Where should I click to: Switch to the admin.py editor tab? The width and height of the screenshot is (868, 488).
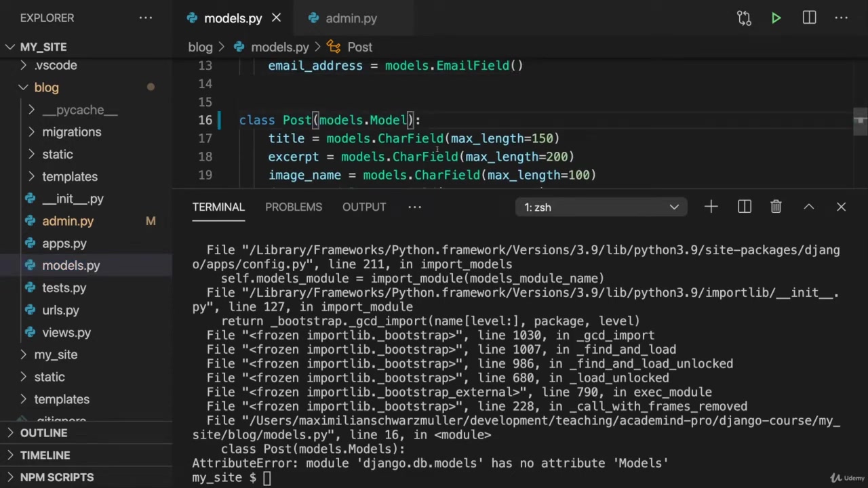click(351, 18)
